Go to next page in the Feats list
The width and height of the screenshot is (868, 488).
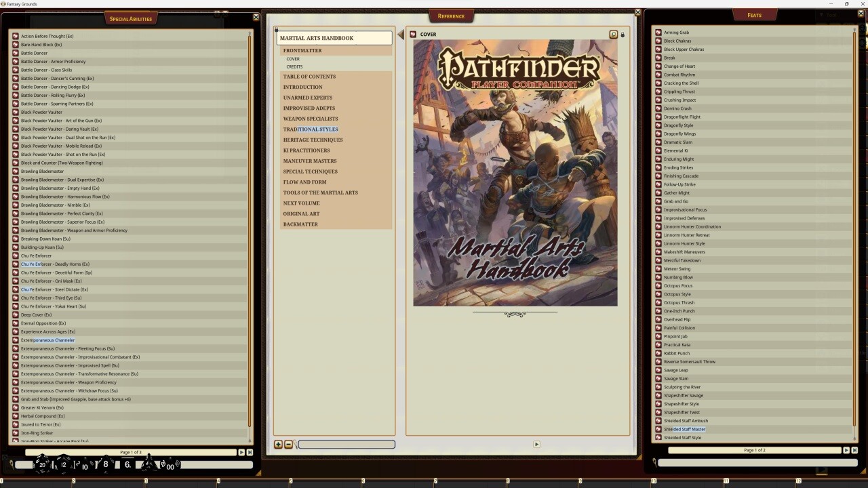(x=846, y=449)
